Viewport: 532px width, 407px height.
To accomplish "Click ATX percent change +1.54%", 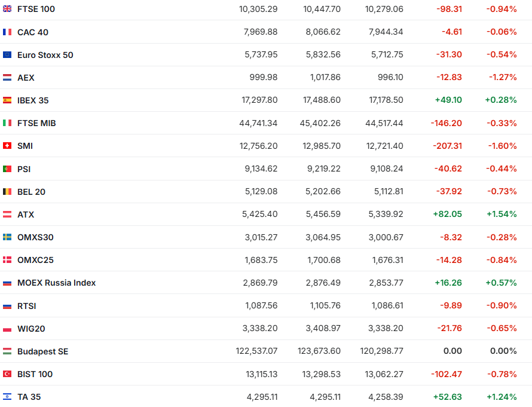I will click(x=502, y=214).
